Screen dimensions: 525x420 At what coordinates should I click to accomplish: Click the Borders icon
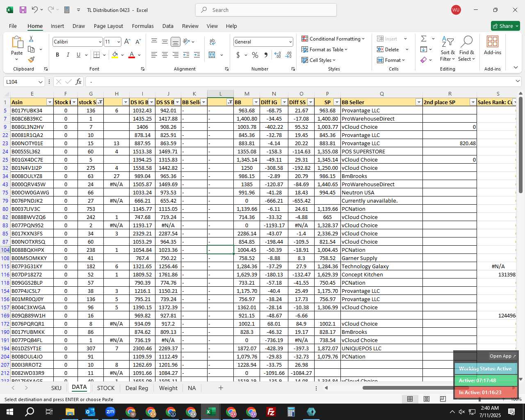pyautogui.click(x=97, y=55)
